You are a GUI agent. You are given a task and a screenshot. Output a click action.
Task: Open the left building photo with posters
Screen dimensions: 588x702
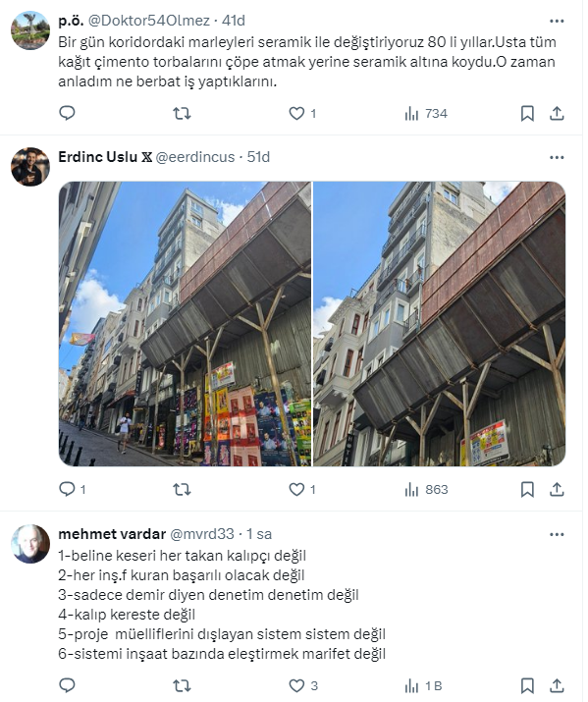click(x=185, y=324)
